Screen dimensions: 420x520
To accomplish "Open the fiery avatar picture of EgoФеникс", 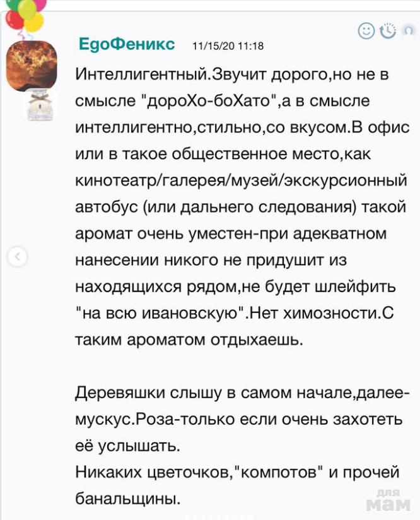I will click(32, 66).
